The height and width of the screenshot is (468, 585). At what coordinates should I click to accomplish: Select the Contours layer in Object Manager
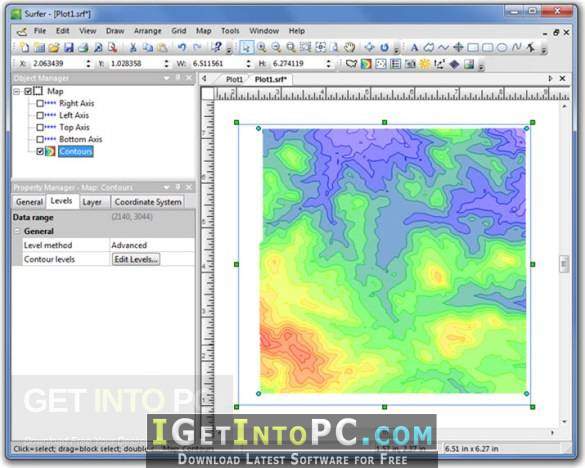tap(75, 151)
